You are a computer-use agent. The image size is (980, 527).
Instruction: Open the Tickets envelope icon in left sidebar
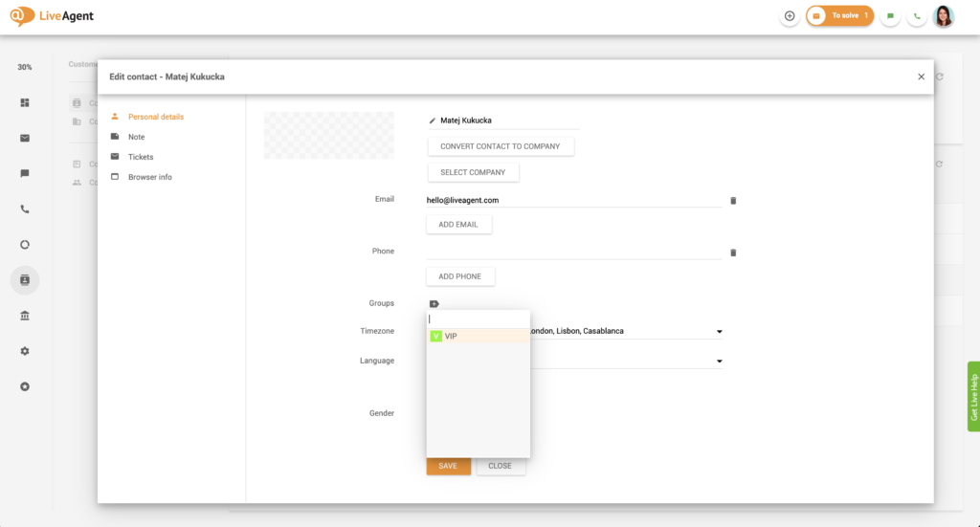coord(25,138)
